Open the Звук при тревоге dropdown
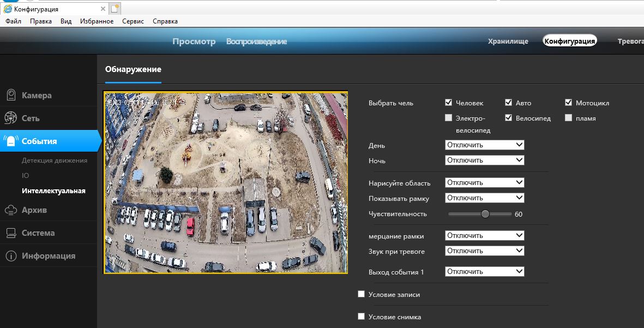644x328 pixels. (484, 251)
